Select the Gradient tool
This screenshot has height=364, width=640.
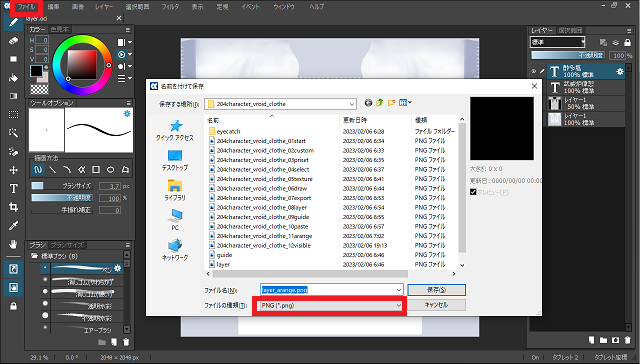(13, 96)
